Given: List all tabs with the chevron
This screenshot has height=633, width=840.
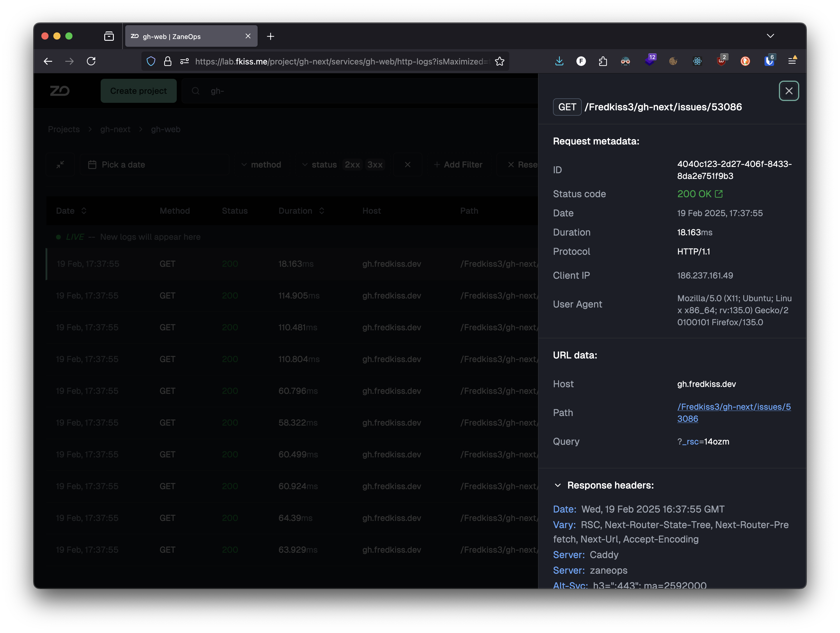Looking at the screenshot, I should coord(770,36).
